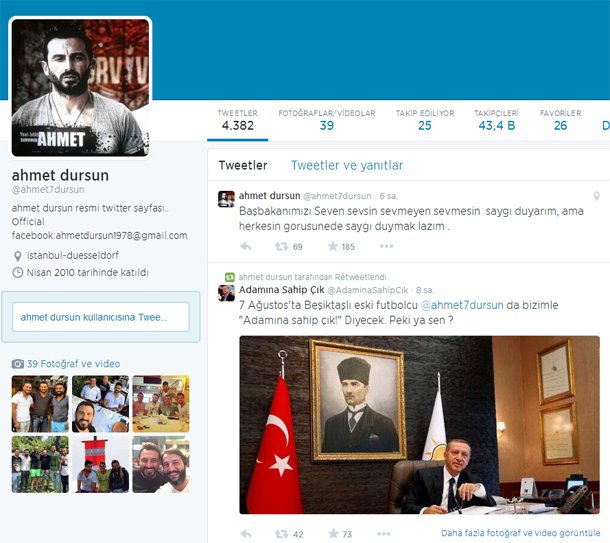Open the Fotoğraflar/Videolar tab
This screenshot has width=610, height=543.
coord(326,120)
